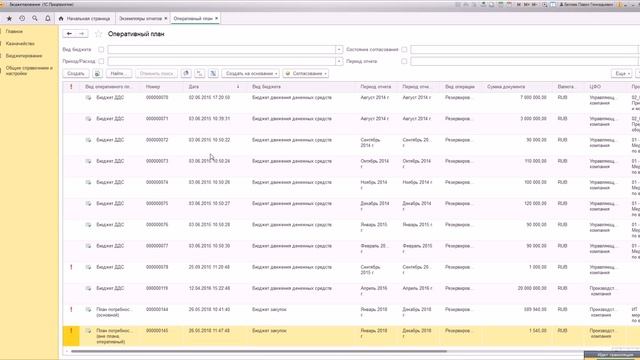Screen dimensions: 640x360
Task: Click into the Приход/Расход input field
Action: [221, 61]
